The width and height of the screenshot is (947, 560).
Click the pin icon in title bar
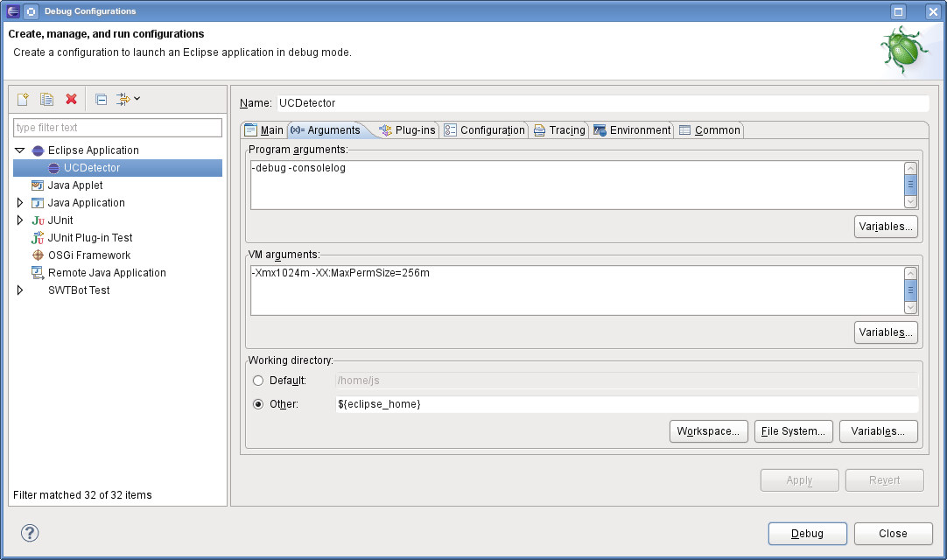(31, 10)
